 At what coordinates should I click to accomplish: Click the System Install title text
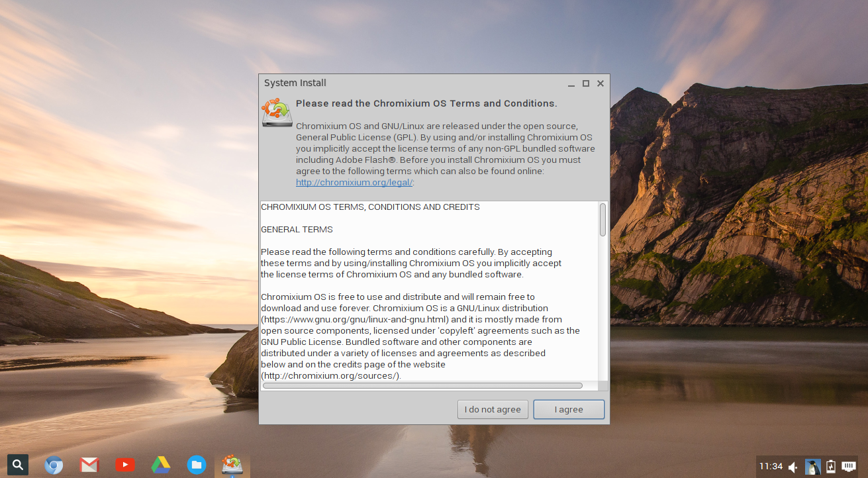coord(295,83)
